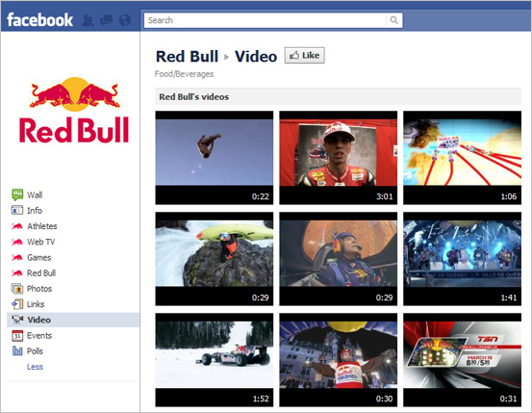This screenshot has height=413, width=532.
Task: Open notifications globe icon
Action: pyautogui.click(x=125, y=20)
